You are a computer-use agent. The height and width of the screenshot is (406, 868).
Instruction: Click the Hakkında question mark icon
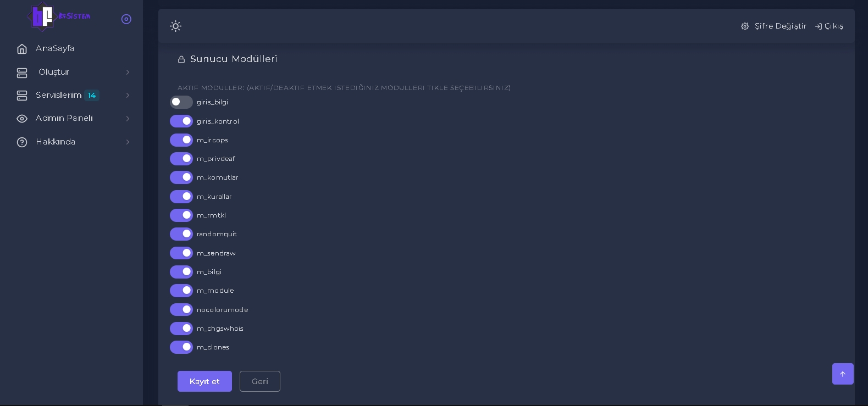coord(22,142)
